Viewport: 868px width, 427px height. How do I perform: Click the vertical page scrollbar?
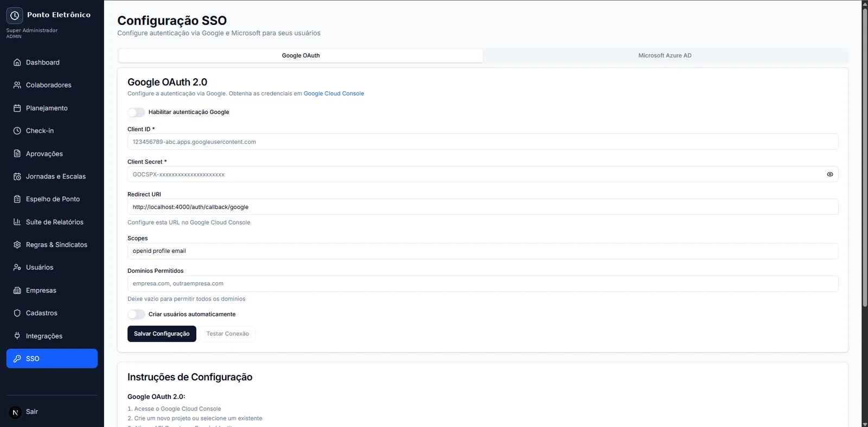click(865, 157)
